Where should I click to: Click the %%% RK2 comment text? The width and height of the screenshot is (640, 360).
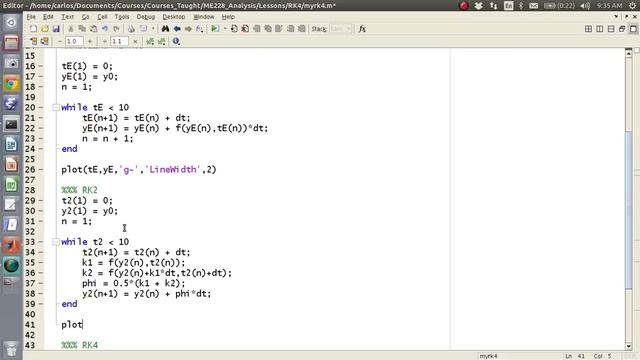(80, 190)
